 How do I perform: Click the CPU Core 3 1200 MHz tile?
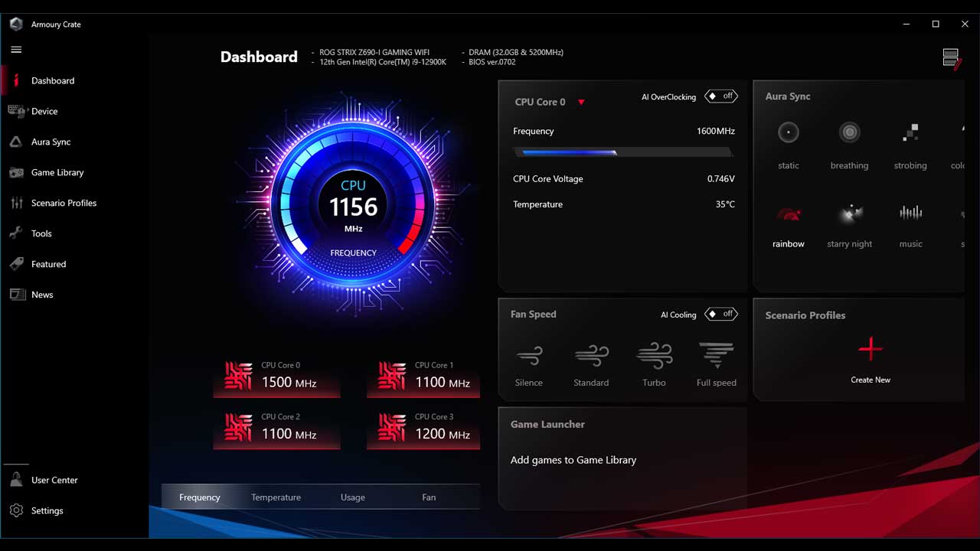pyautogui.click(x=423, y=429)
